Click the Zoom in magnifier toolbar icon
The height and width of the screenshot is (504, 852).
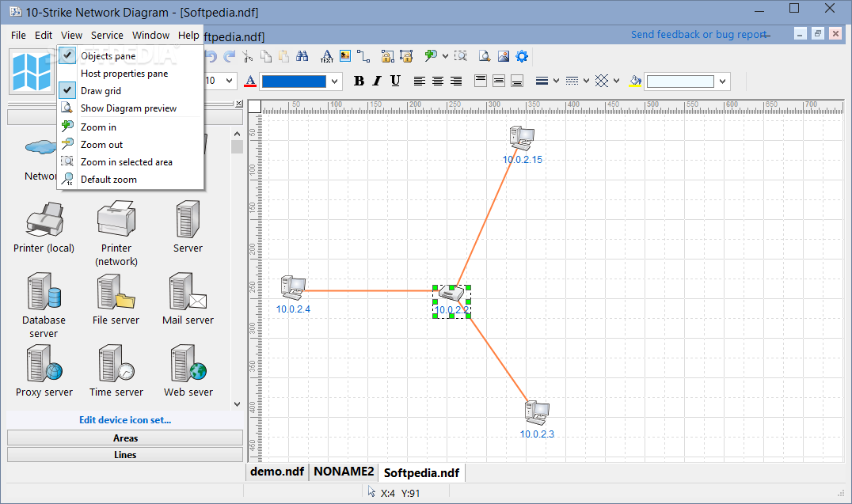point(432,55)
